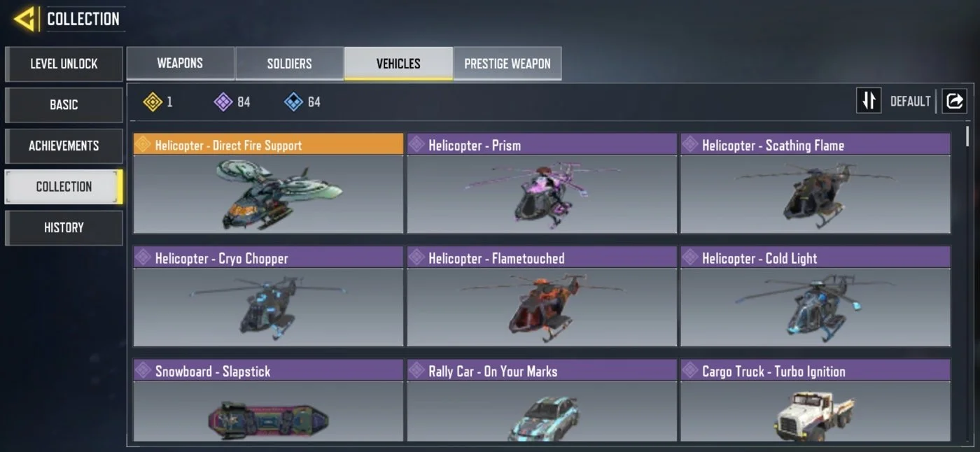Select Helicopter - Flametouched thumbnail
The height and width of the screenshot is (452, 980).
(x=542, y=307)
